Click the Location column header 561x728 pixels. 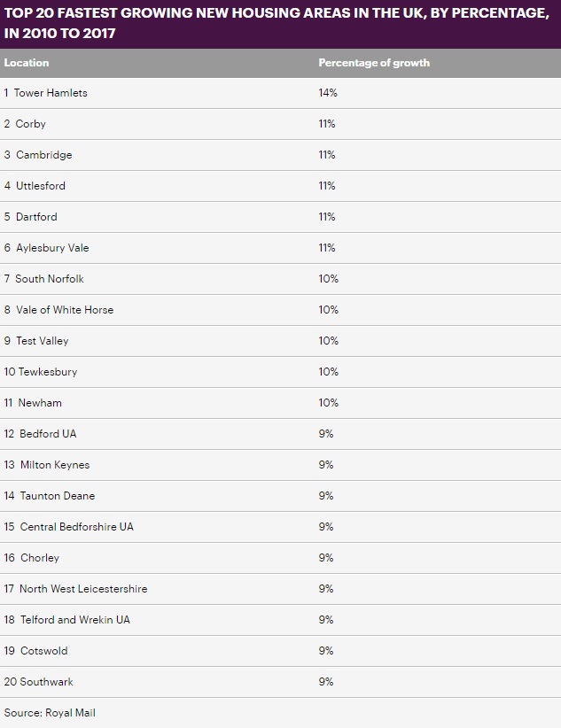[27, 63]
